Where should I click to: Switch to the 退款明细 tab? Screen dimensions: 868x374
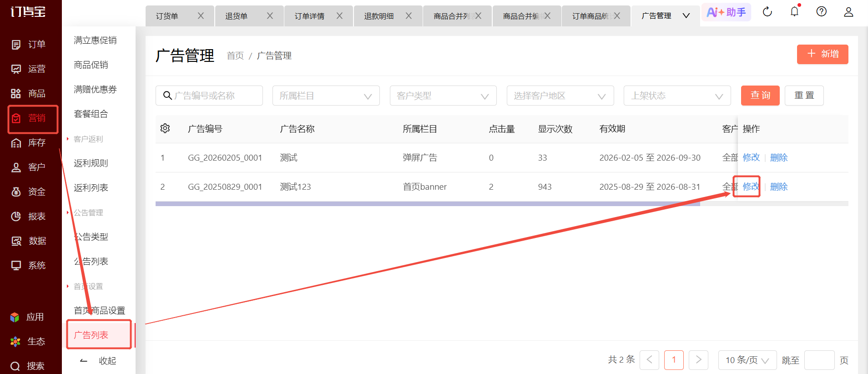click(x=379, y=16)
